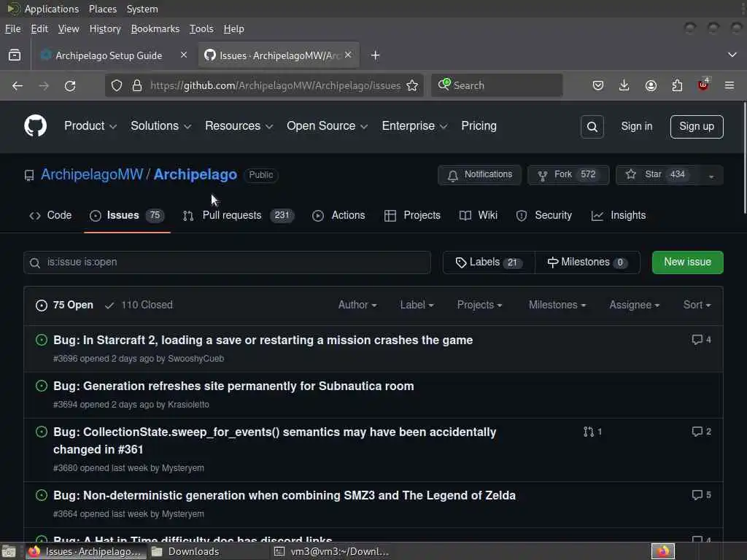Click the uBlock Origin shield icon

(703, 85)
